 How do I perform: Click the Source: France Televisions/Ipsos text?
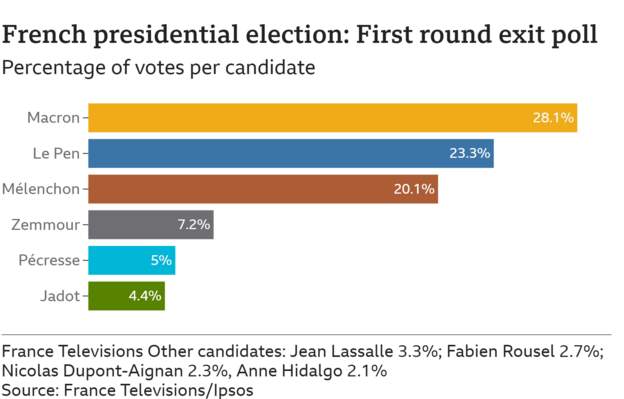[x=127, y=390]
